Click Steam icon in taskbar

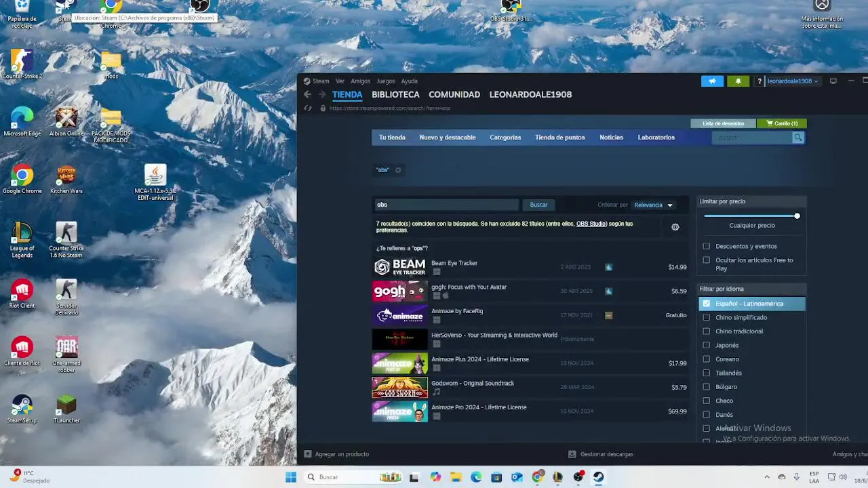point(598,477)
